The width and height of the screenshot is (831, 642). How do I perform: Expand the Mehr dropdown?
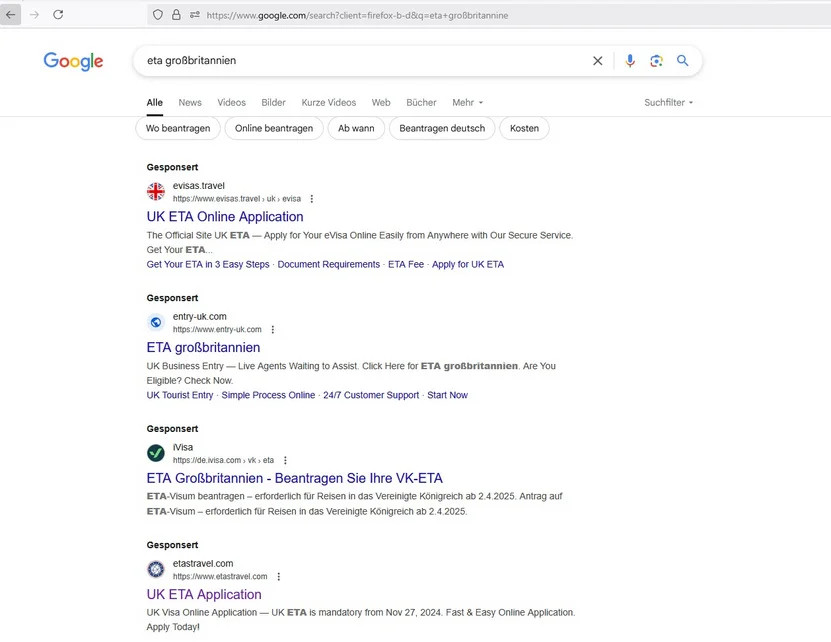coord(467,102)
